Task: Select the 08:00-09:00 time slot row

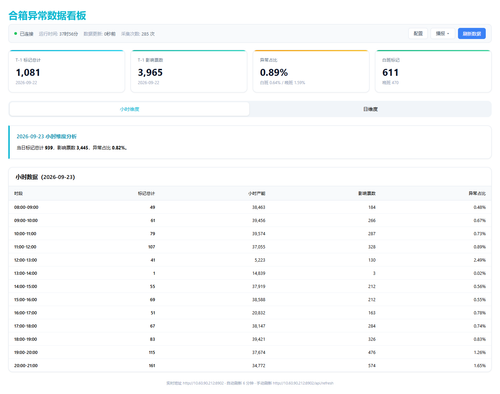Action: click(250, 207)
